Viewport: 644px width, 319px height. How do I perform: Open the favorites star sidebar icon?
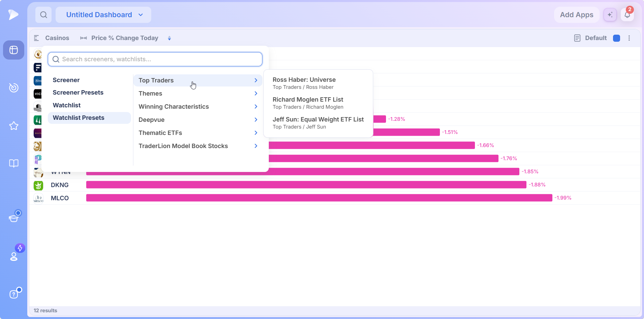pyautogui.click(x=13, y=126)
